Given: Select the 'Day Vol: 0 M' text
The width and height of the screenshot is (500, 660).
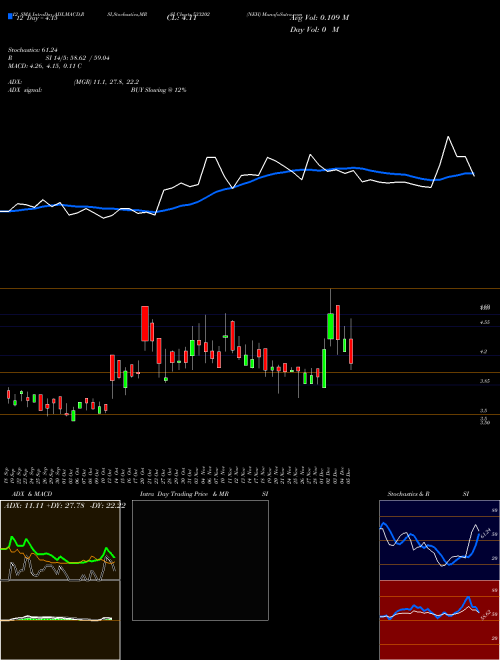Looking at the screenshot, I should (314, 30).
